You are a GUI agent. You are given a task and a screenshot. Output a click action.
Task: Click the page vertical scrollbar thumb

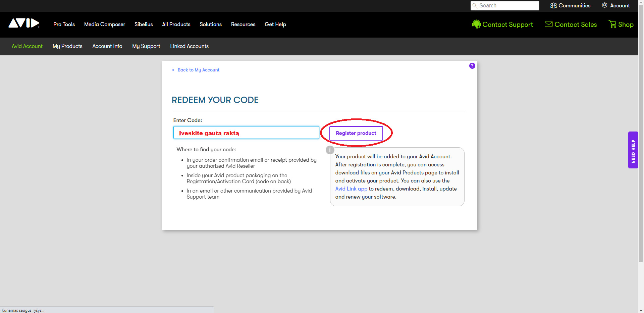coord(641,134)
